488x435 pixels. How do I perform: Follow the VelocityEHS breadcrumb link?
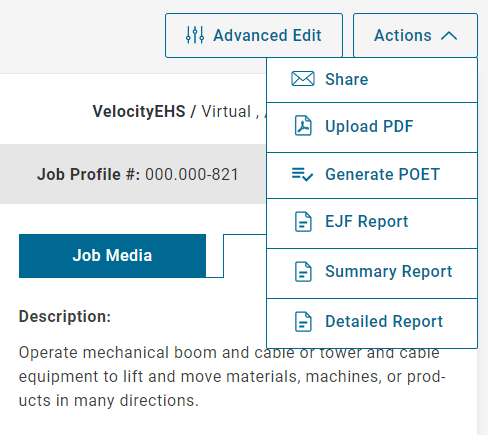pos(139,111)
